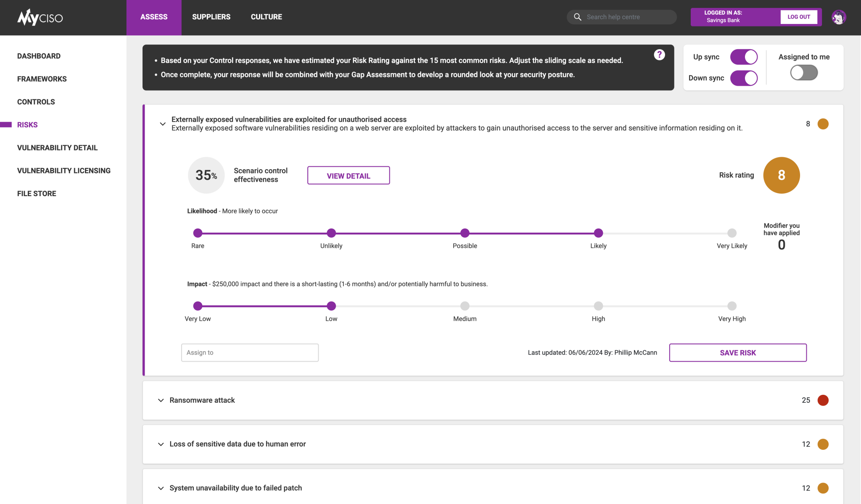Set likelihood slider to Rare
The width and height of the screenshot is (861, 504).
(x=198, y=233)
